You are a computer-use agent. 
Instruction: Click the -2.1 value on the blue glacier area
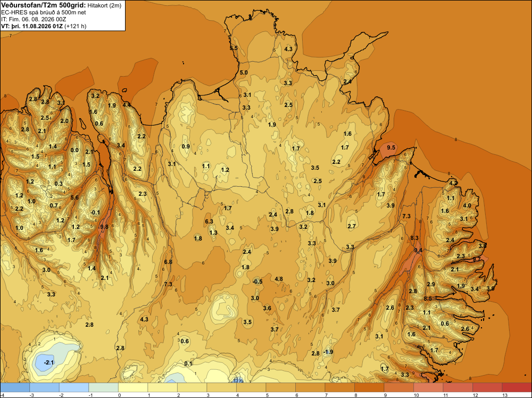pyautogui.click(x=49, y=363)
